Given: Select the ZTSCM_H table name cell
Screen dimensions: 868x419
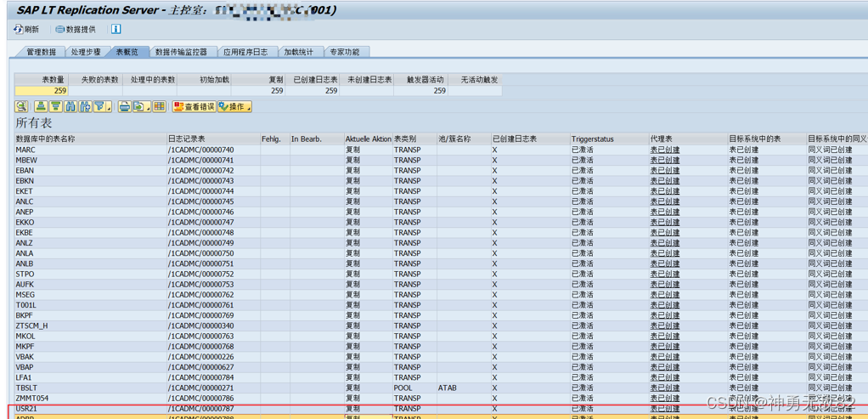Looking at the screenshot, I should (x=90, y=326).
